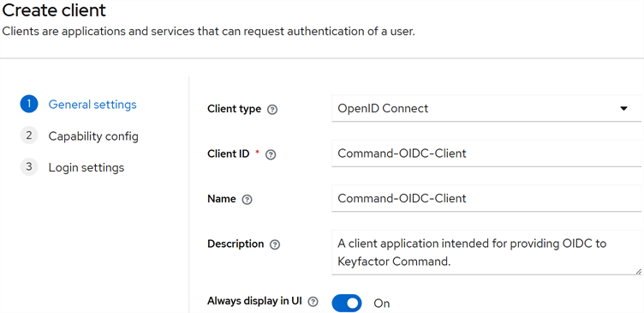The height and width of the screenshot is (313, 644).
Task: Open the help tooltip for Name
Action: pyautogui.click(x=247, y=200)
